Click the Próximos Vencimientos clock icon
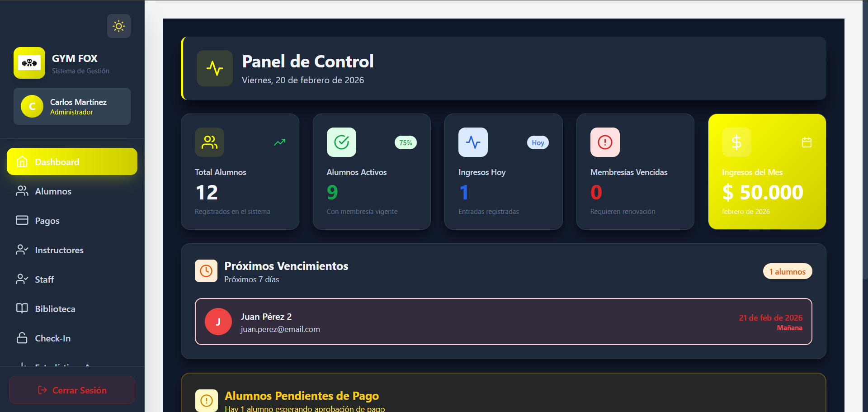 click(x=206, y=271)
